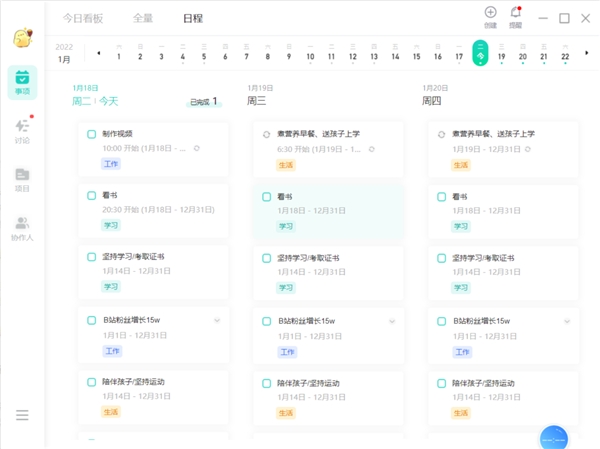Click repeat icon after 1月19日 - 12月31日 on 周四
The width and height of the screenshot is (600, 449).
click(x=528, y=149)
